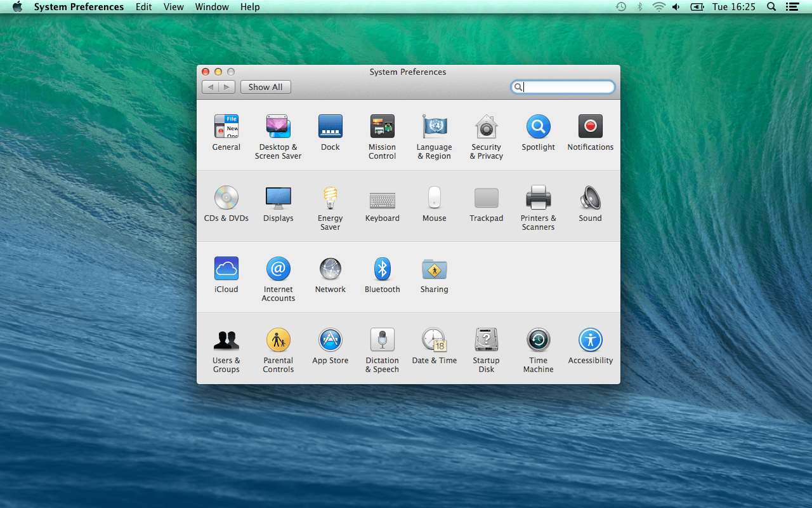Click the Bluetooth menu bar icon
The height and width of the screenshot is (508, 812).
coord(639,7)
